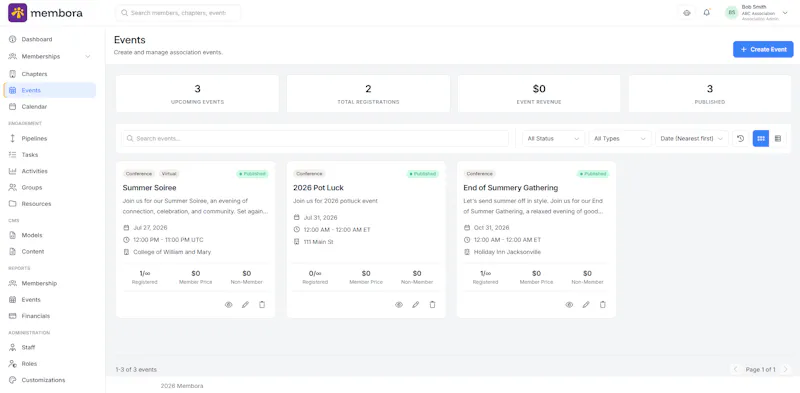This screenshot has width=800, height=393.
Task: Click the eye preview icon in the header
Action: [687, 13]
